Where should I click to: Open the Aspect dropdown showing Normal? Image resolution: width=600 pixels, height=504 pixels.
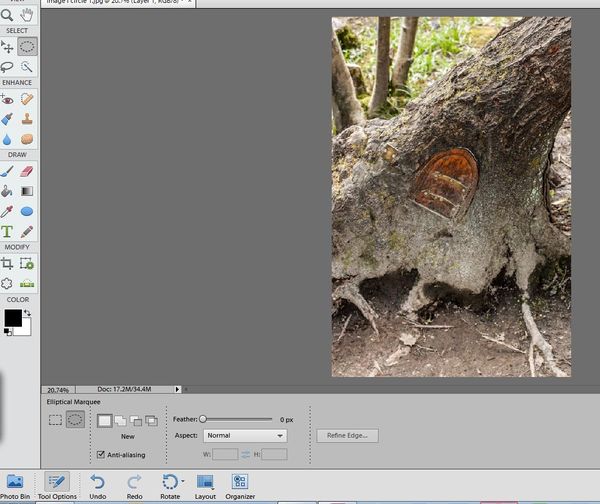(245, 435)
